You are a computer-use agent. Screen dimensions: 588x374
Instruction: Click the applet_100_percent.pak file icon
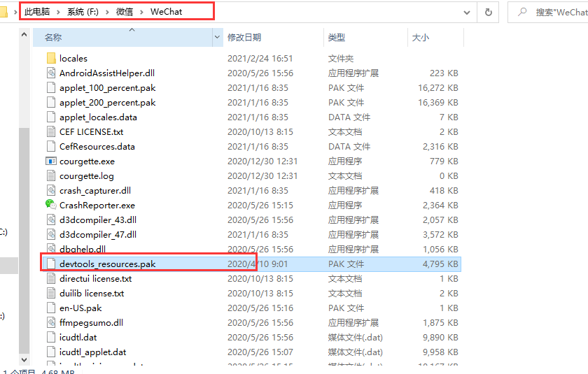51,87
